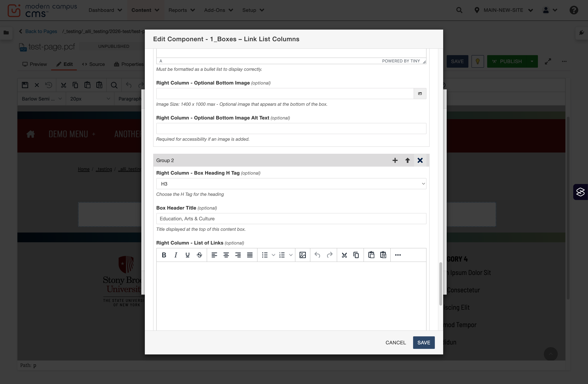Browse for Optional Bottom Image file
The height and width of the screenshot is (384, 588).
[420, 94]
